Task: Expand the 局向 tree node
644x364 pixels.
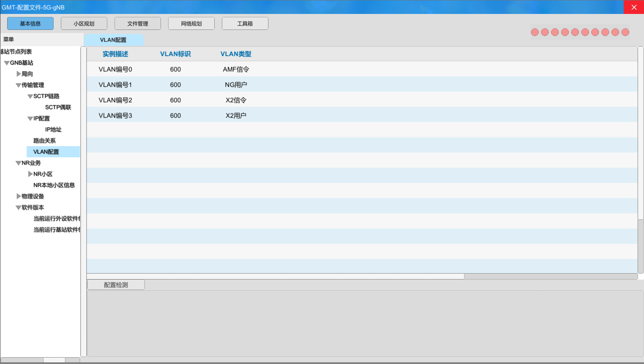Action: tap(19, 74)
